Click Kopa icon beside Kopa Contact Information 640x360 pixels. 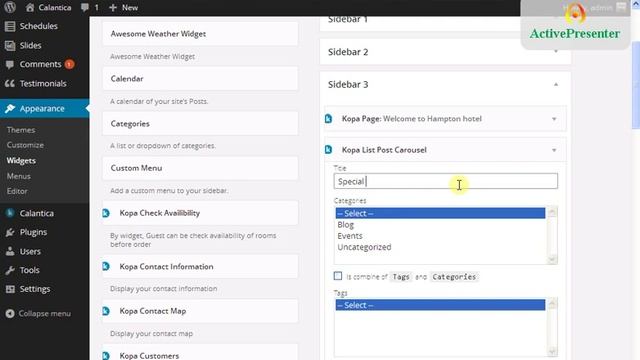(x=106, y=267)
